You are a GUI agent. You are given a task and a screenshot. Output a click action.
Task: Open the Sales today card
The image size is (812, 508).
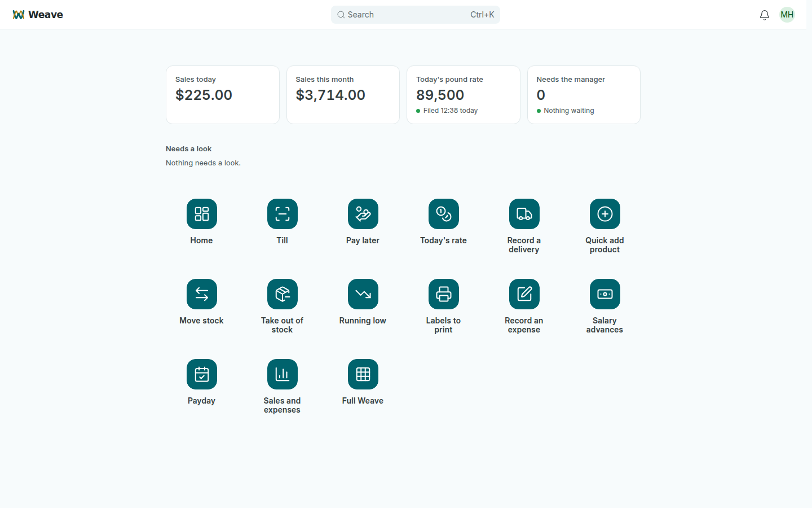pos(223,95)
